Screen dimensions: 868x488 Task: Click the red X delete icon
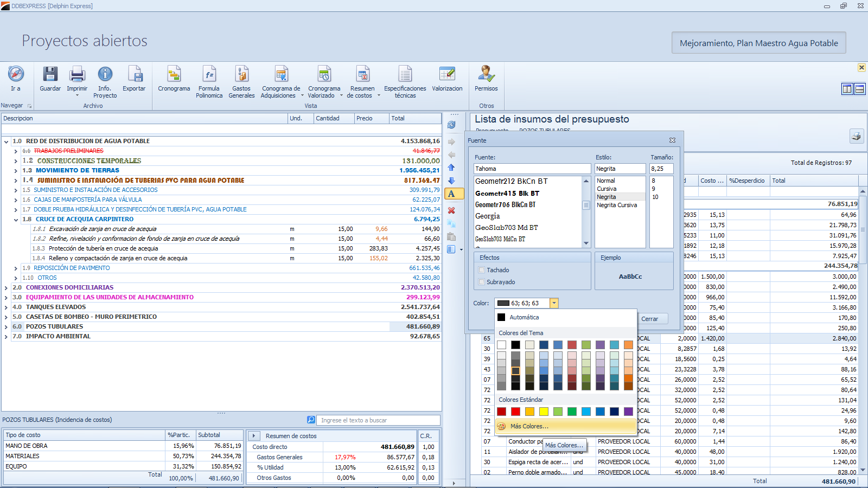[451, 210]
